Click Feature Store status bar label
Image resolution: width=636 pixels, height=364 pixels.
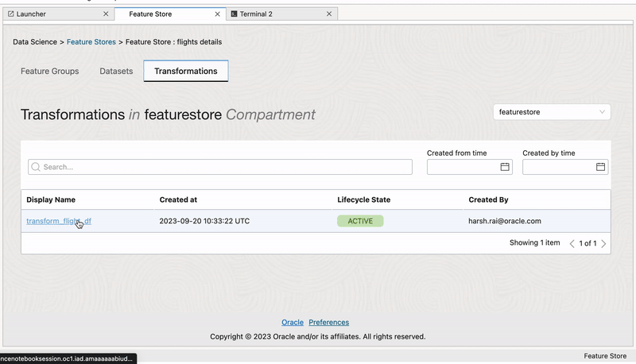[605, 356]
